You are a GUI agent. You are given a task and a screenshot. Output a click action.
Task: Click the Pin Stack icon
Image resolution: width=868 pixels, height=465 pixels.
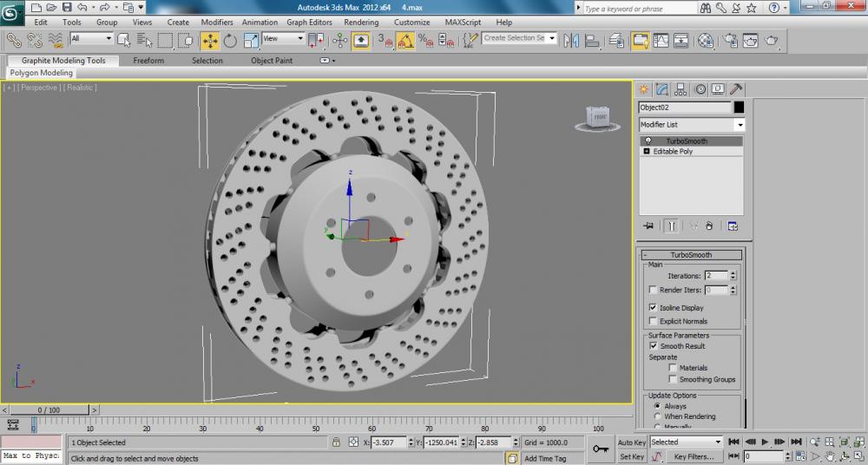[x=648, y=226]
